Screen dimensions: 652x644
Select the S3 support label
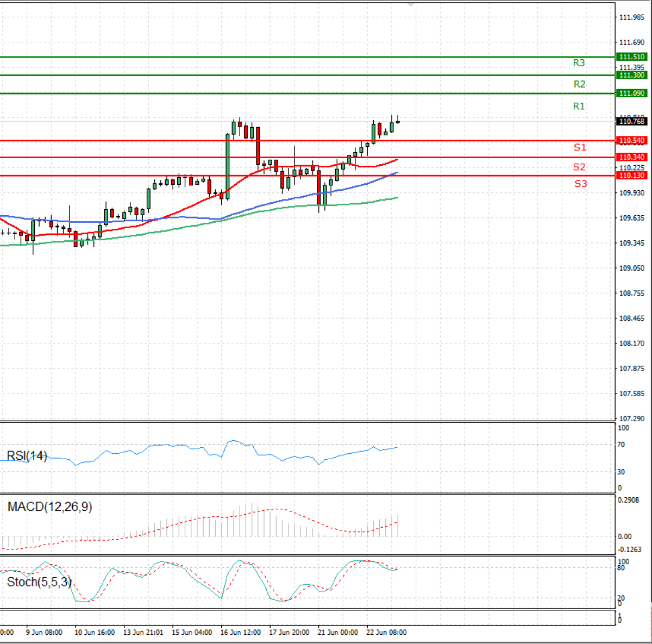(580, 184)
